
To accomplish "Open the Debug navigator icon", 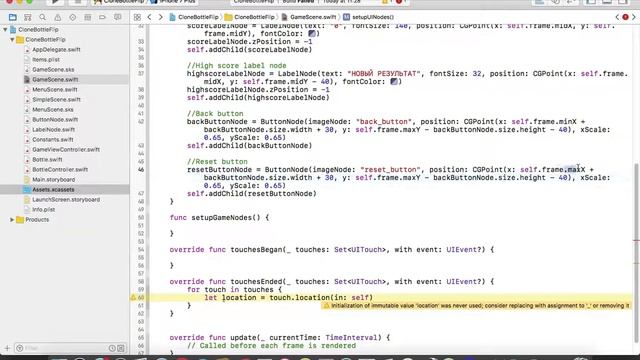I will pos(87,17).
